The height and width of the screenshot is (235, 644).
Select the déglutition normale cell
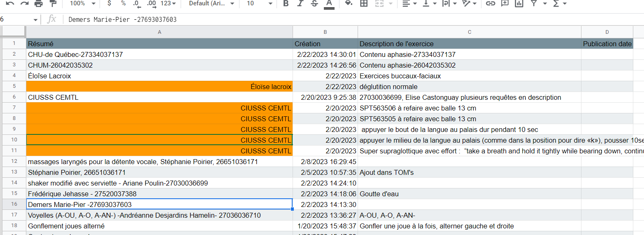coord(470,87)
